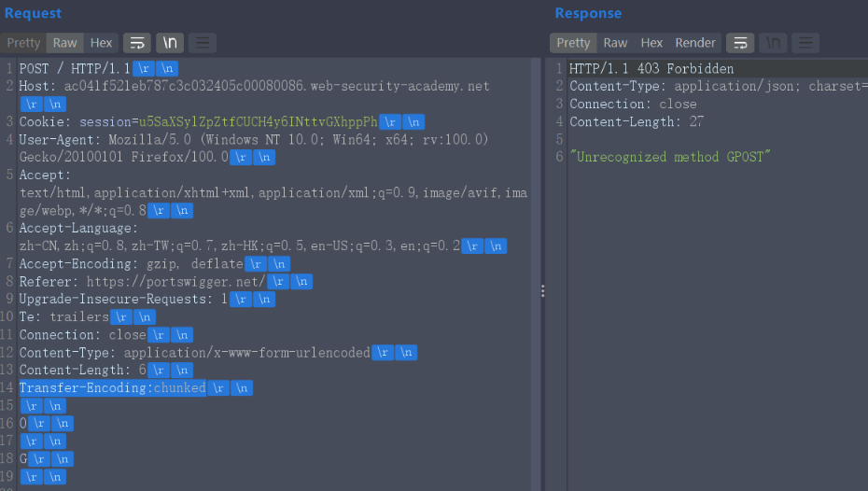Toggle word wrap icon in Response panel
This screenshot has height=491, width=868.
click(x=740, y=43)
